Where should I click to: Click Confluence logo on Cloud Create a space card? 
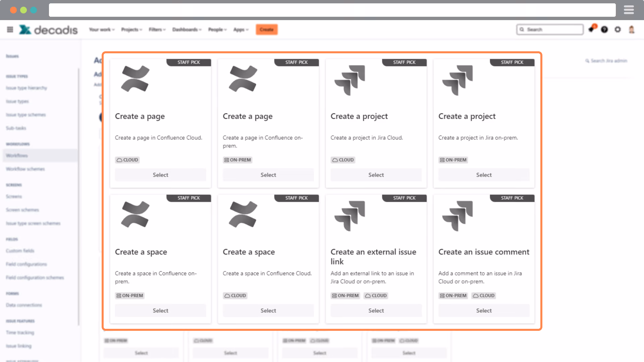243,215
